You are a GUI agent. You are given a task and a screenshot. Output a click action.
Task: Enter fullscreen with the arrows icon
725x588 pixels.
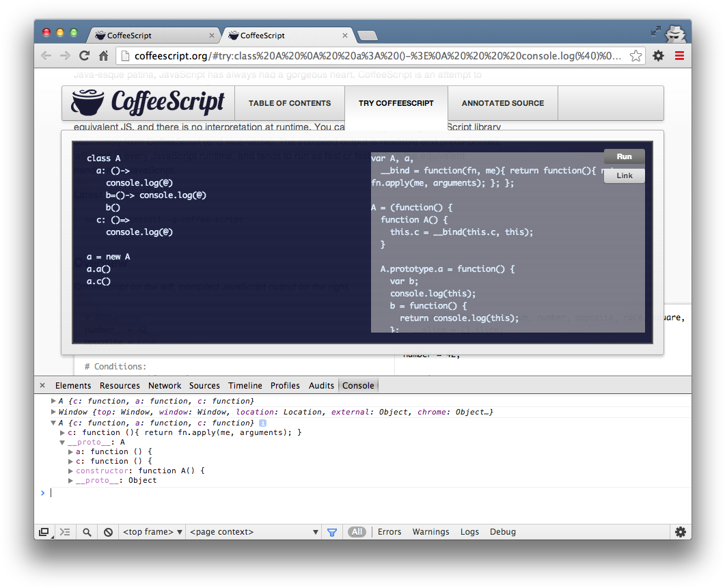point(656,31)
